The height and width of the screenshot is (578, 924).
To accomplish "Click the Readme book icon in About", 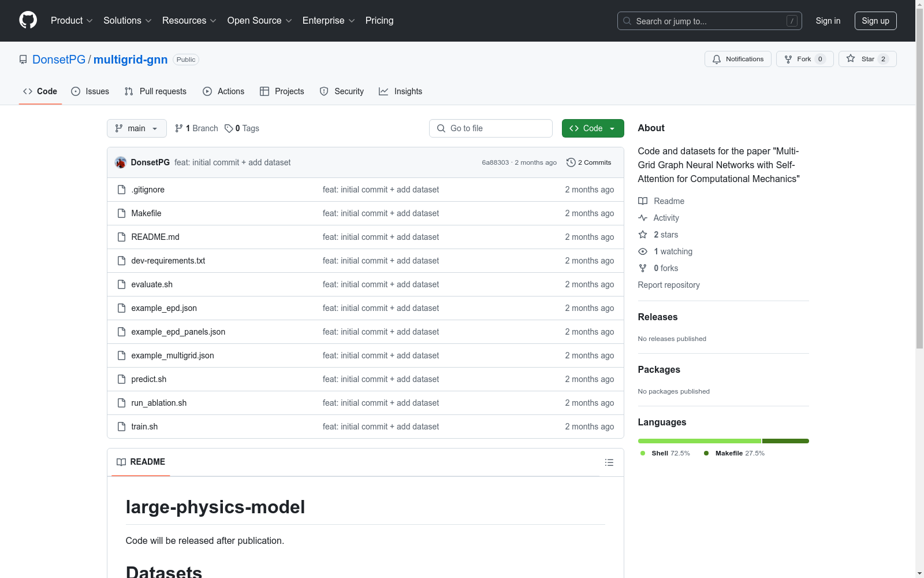I will point(643,201).
